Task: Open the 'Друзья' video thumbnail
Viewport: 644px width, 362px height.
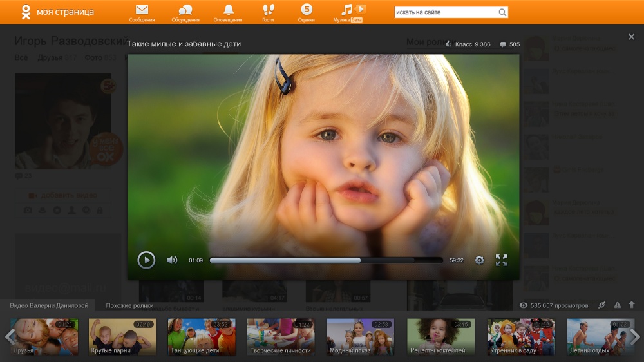Action: tap(44, 336)
